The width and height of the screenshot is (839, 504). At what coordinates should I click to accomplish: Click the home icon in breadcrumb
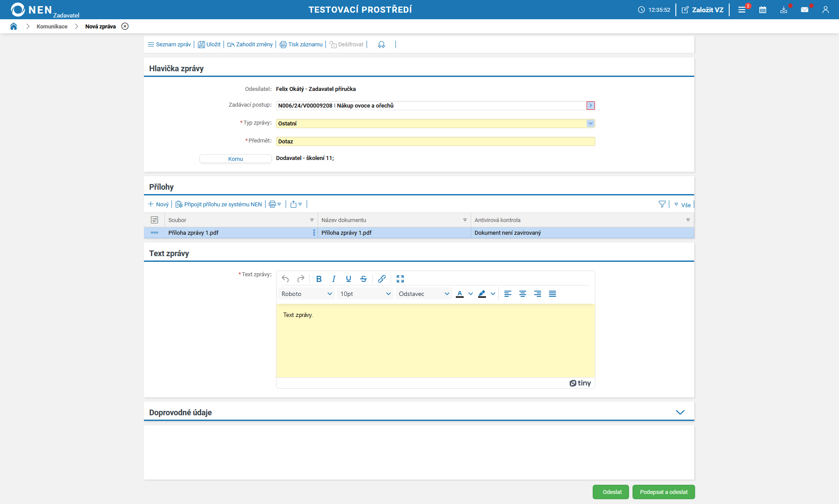click(x=14, y=26)
